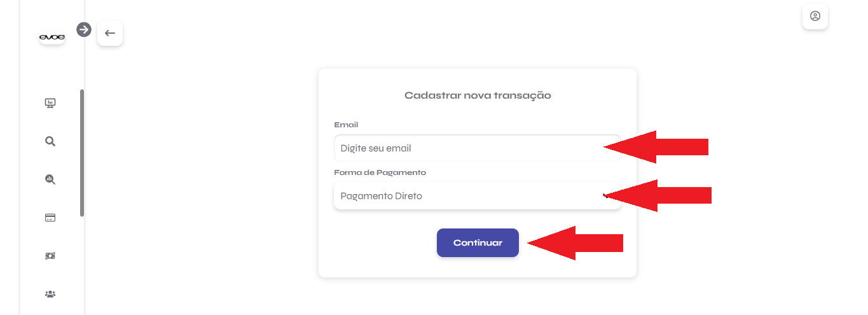Screen dimensions: 868x315
Task: Open the users group icon in sidebar
Action: pyautogui.click(x=50, y=294)
